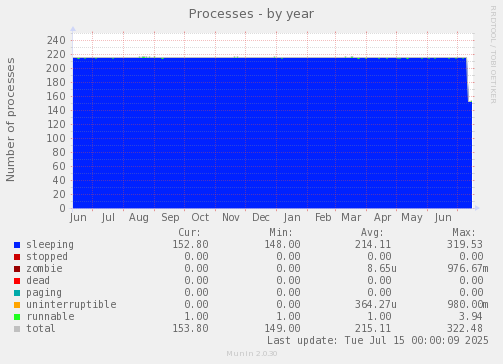Click the 'Apr' month axis label
Image resolution: width=503 pixels, height=364 pixels.
[x=382, y=218]
